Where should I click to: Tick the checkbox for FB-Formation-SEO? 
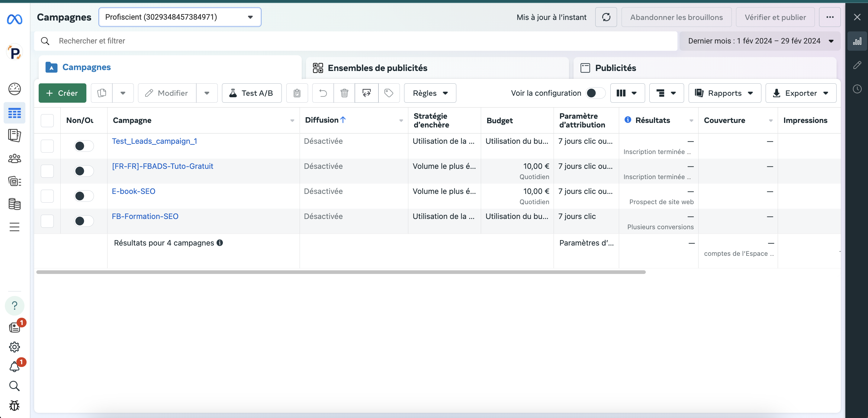47,221
